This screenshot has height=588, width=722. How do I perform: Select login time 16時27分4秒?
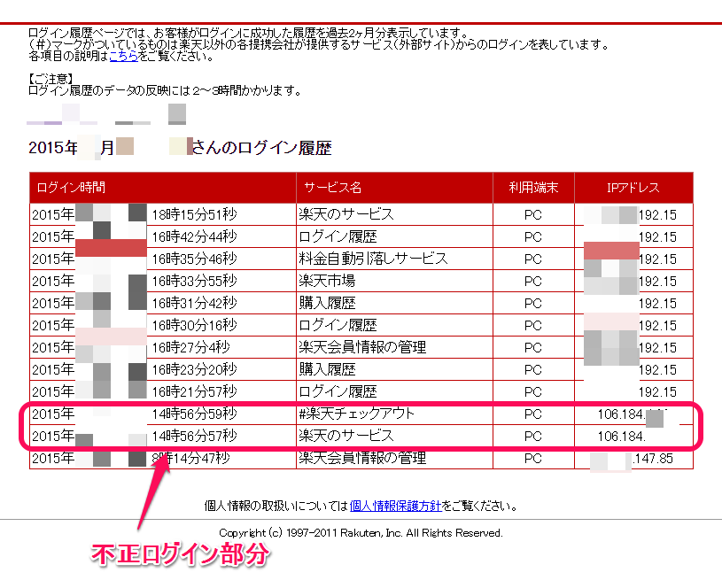[x=190, y=347]
